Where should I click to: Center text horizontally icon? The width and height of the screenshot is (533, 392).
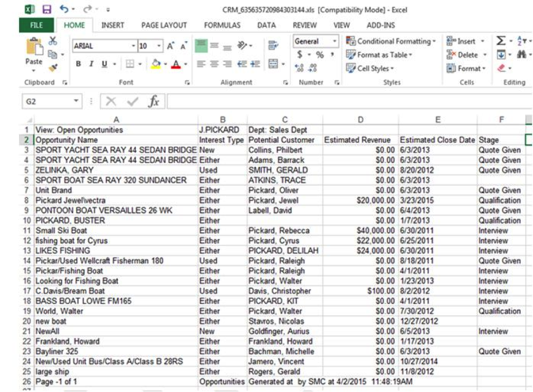[x=214, y=64]
